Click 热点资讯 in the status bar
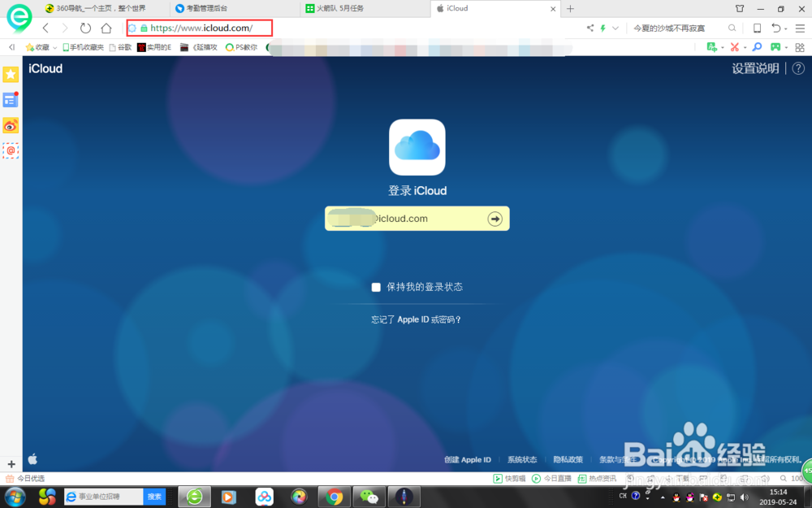 click(597, 479)
